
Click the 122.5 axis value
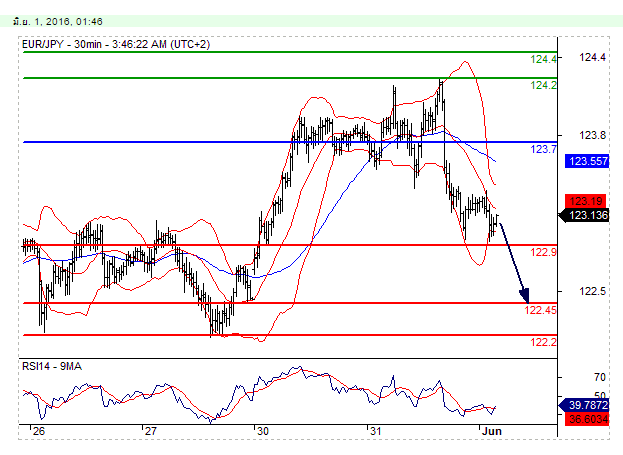click(x=592, y=291)
